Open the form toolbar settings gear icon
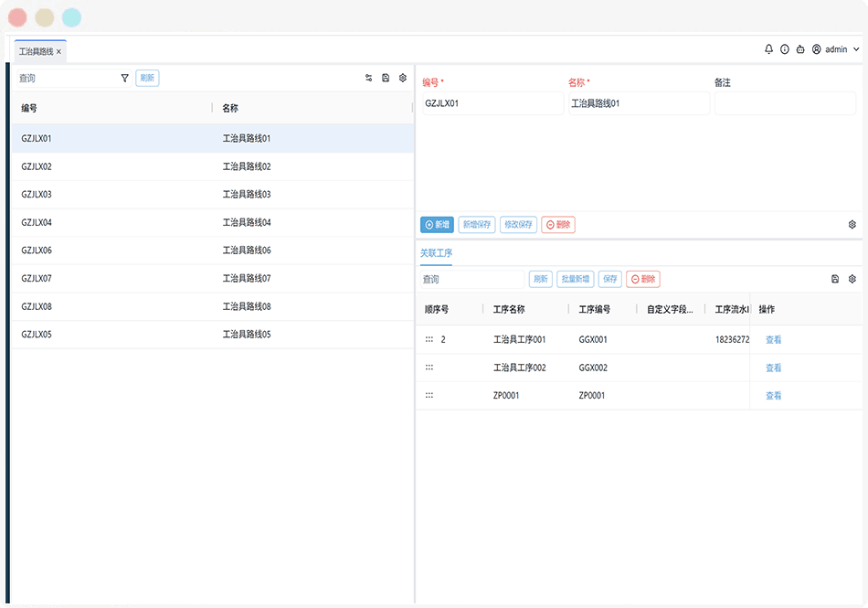The width and height of the screenshot is (868, 608). [x=852, y=224]
